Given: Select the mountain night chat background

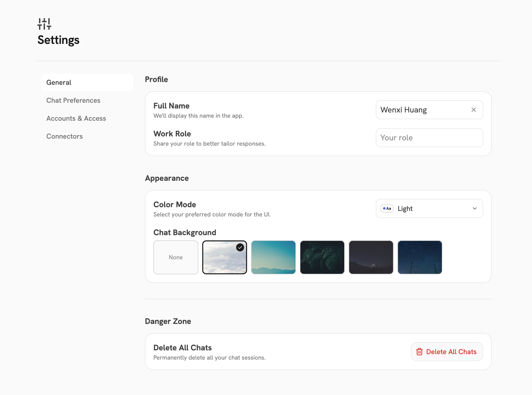Looking at the screenshot, I should pos(371,257).
